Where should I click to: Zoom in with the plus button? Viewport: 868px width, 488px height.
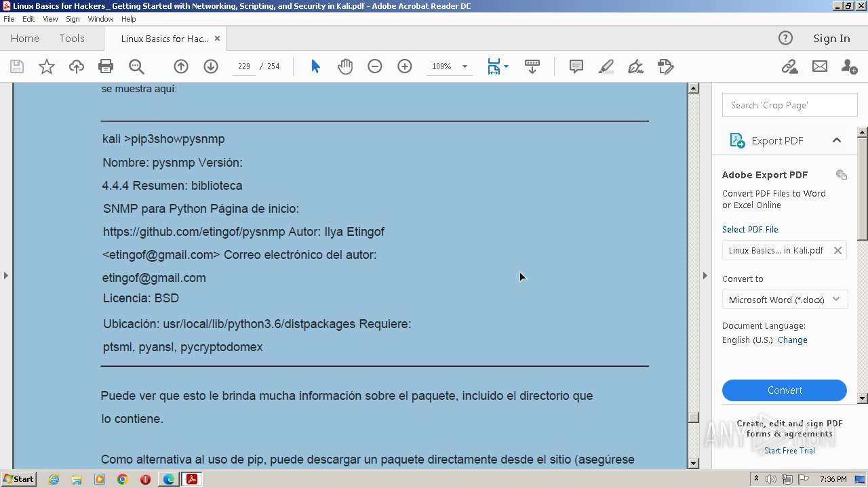click(x=405, y=66)
